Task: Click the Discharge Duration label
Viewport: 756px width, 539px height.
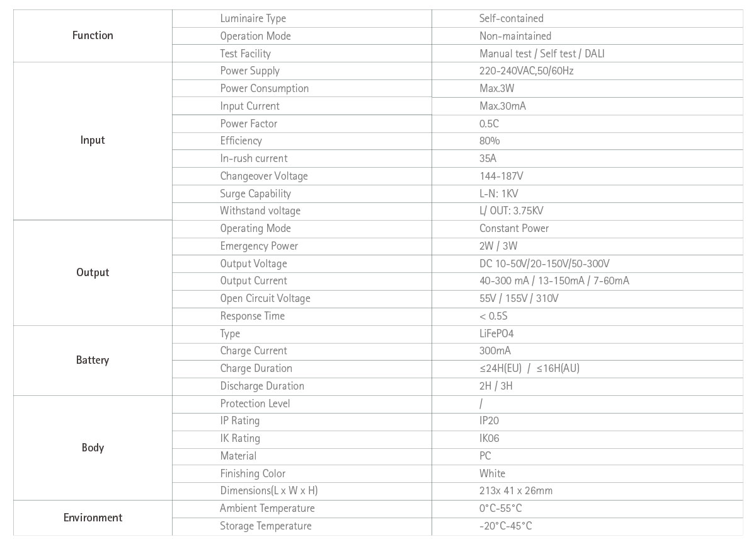Action: pyautogui.click(x=261, y=386)
